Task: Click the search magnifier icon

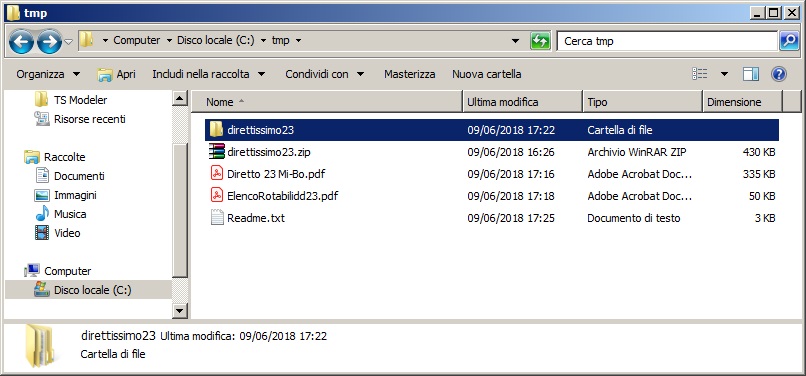Action: tap(789, 41)
